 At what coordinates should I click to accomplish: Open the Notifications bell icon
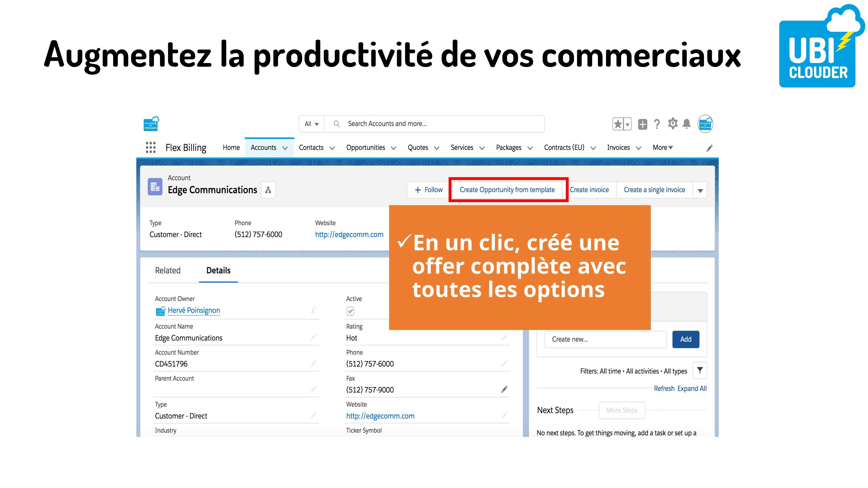(687, 124)
